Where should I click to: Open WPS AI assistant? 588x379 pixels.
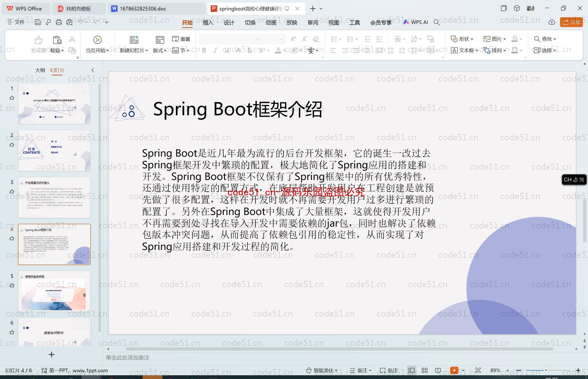point(416,22)
